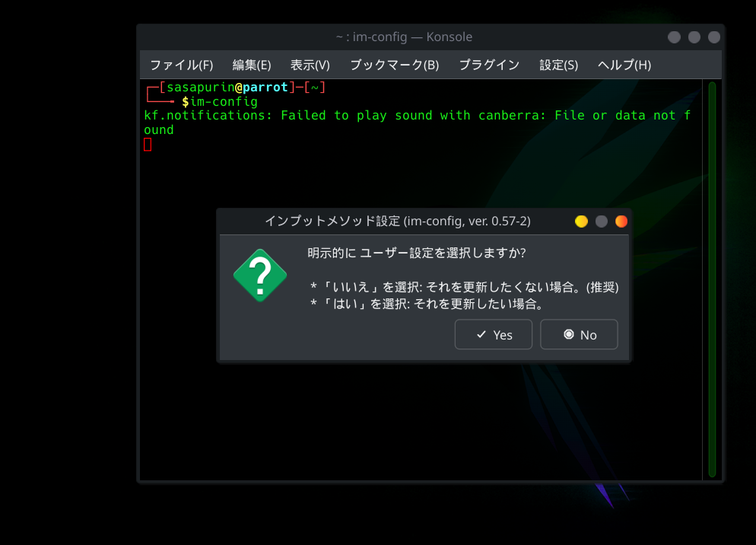The image size is (756, 545).
Task: Open the ファイル(F) menu
Action: (x=181, y=65)
